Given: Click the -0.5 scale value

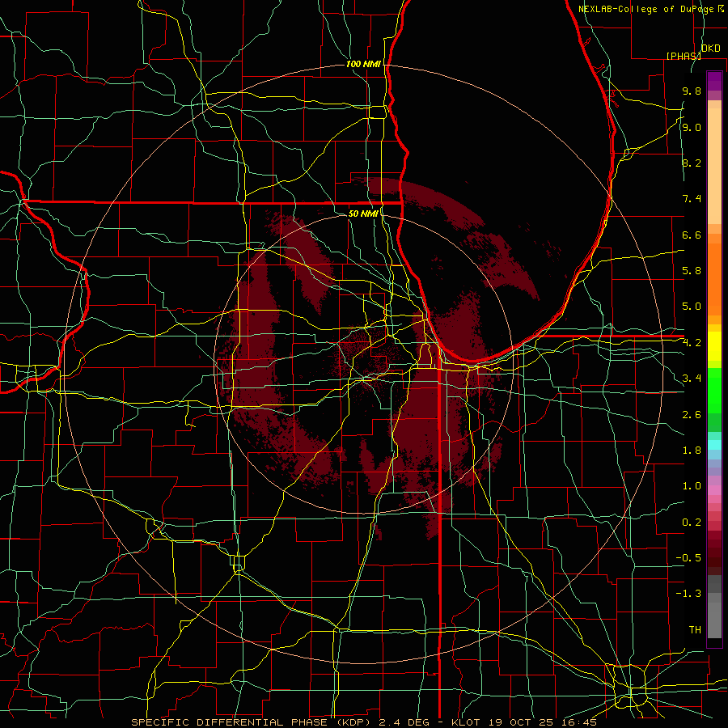Looking at the screenshot, I should point(688,558).
